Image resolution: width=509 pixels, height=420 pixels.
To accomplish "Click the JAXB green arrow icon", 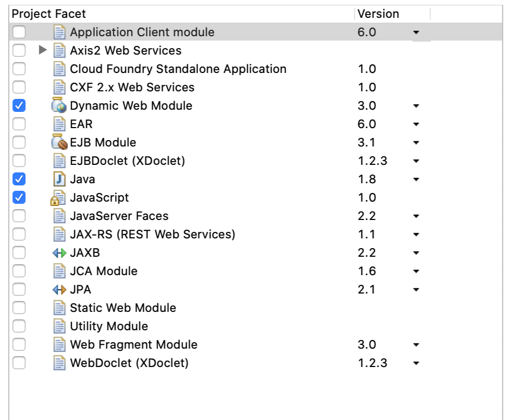I will [59, 253].
